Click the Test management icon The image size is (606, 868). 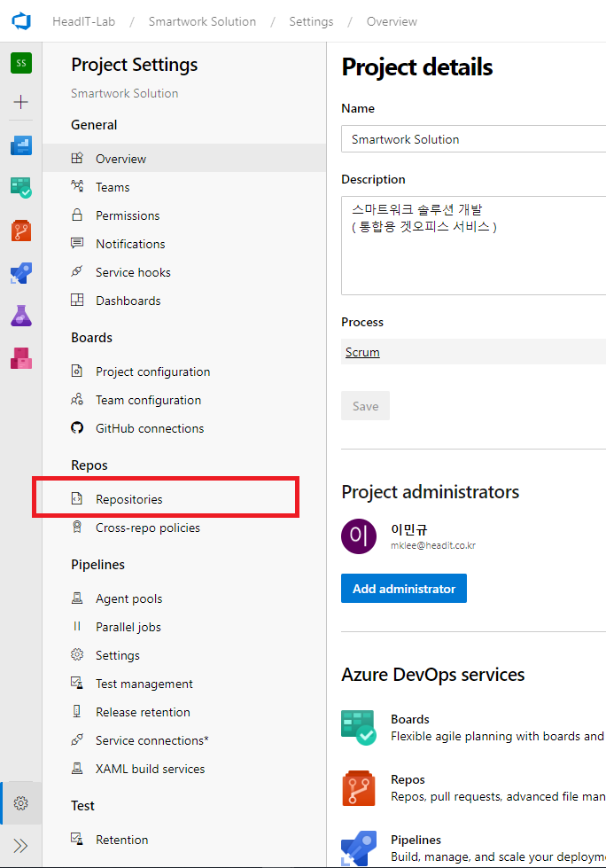(77, 683)
